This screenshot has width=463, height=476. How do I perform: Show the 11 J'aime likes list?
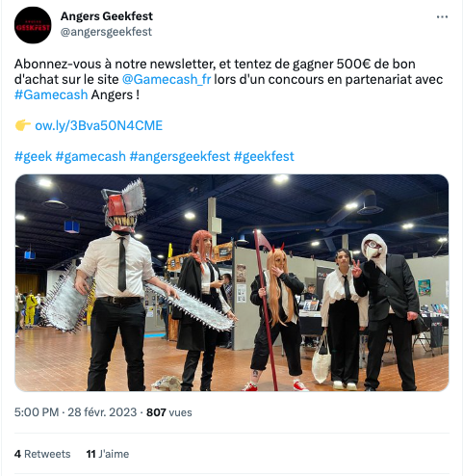tap(108, 454)
